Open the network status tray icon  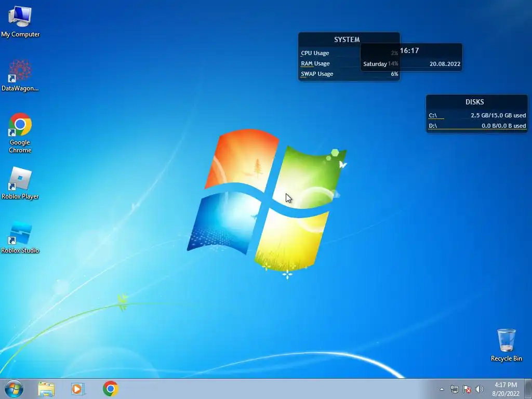click(x=454, y=389)
